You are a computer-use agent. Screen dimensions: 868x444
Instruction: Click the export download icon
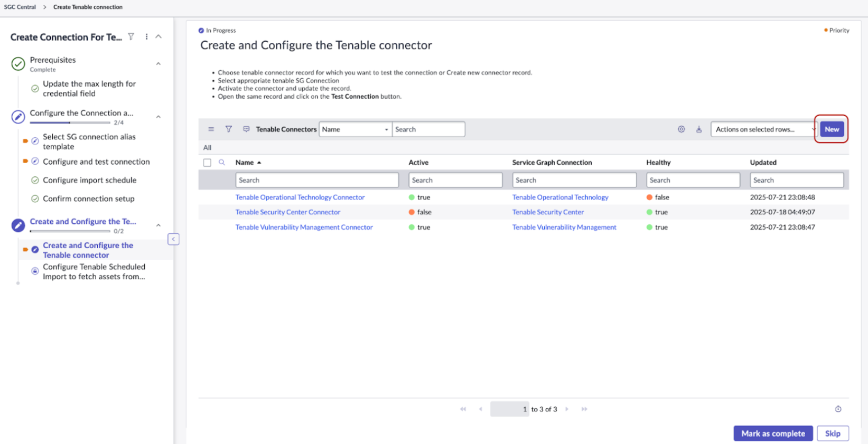(x=699, y=129)
